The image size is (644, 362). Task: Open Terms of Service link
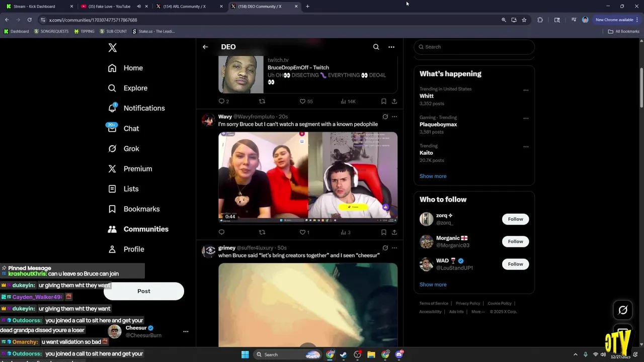[434, 304]
